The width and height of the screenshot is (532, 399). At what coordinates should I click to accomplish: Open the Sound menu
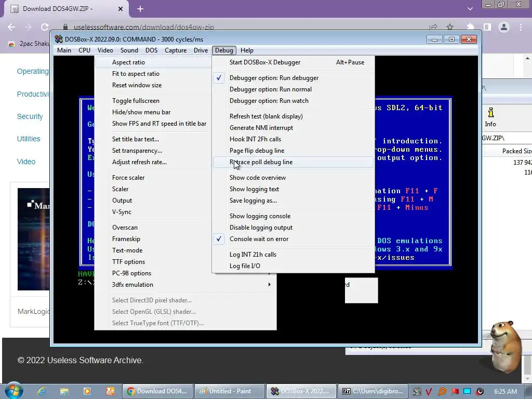[129, 50]
